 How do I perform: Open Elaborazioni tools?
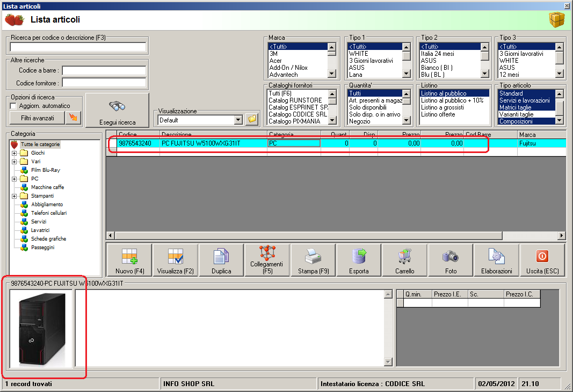click(497, 260)
